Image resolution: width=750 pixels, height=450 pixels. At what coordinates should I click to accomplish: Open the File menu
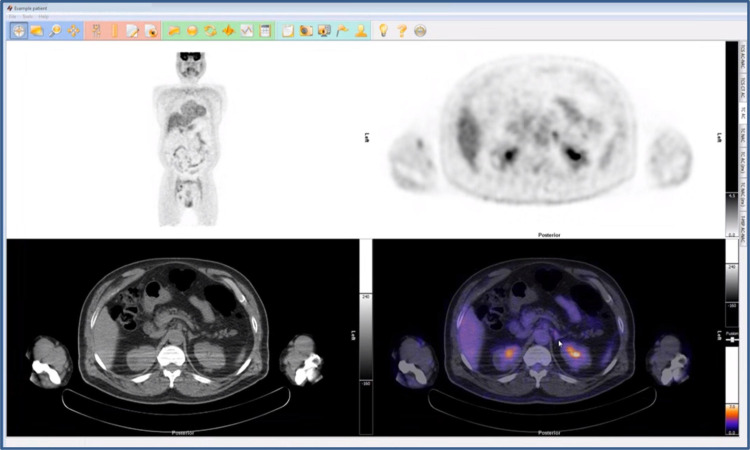click(x=12, y=17)
